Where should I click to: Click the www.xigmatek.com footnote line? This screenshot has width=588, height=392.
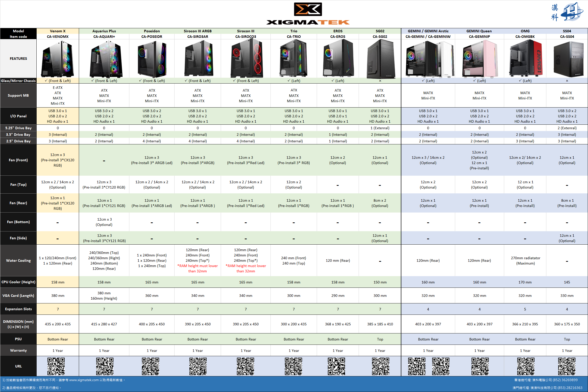[x=64, y=380]
